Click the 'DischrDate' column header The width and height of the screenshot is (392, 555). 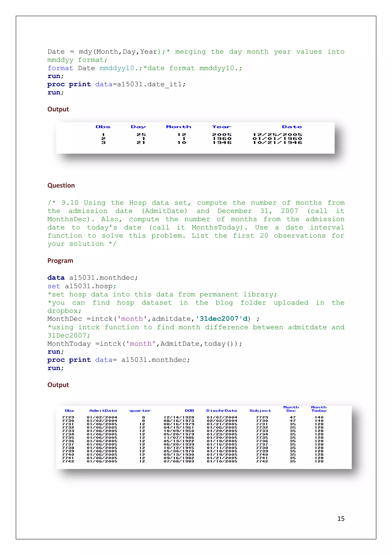click(x=222, y=411)
